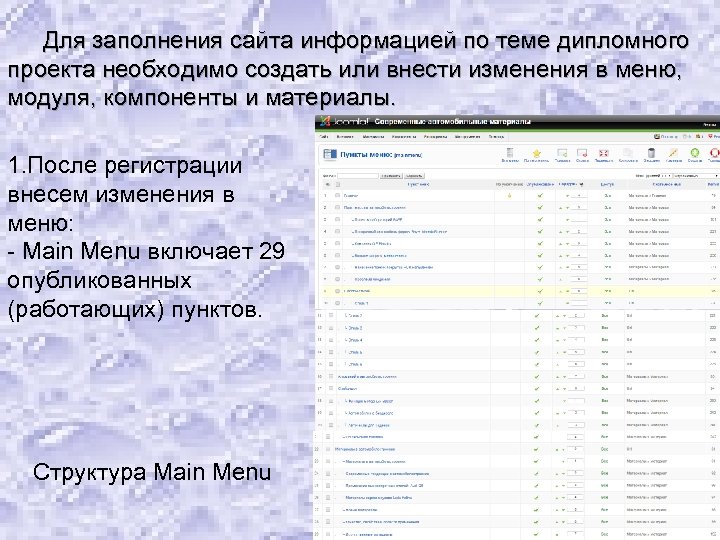Click the Применить filter button

pos(391,176)
